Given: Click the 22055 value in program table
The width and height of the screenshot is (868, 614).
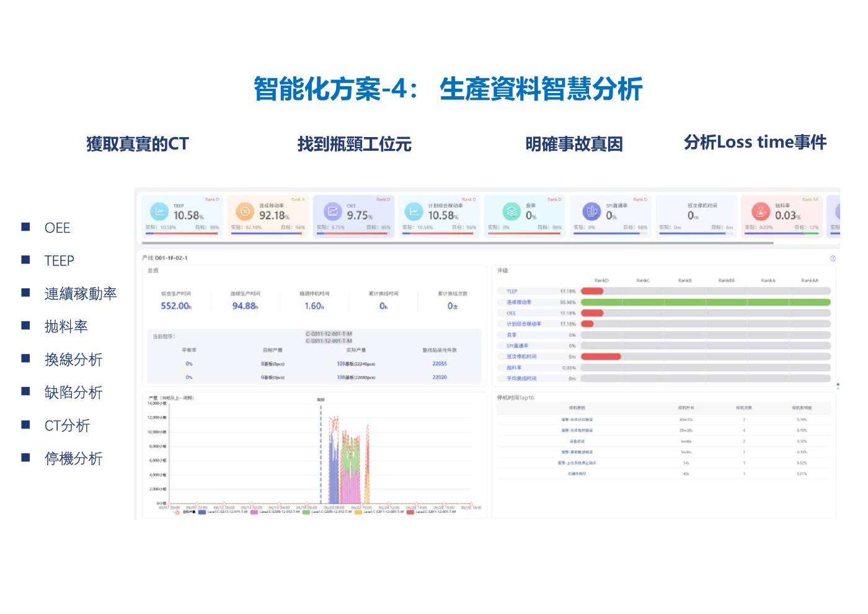Looking at the screenshot, I should (x=440, y=364).
